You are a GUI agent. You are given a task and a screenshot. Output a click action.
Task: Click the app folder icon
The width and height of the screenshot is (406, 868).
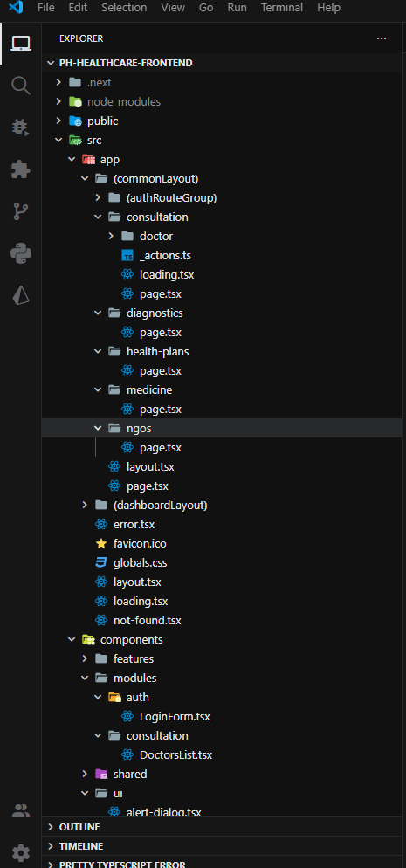(x=88, y=160)
